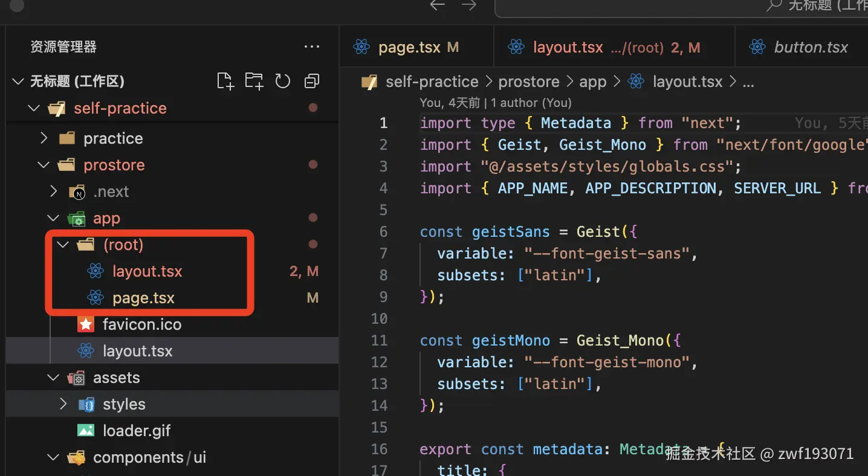
Task: Click the 'You, 4天前 | 1 author' code lens
Action: point(496,103)
